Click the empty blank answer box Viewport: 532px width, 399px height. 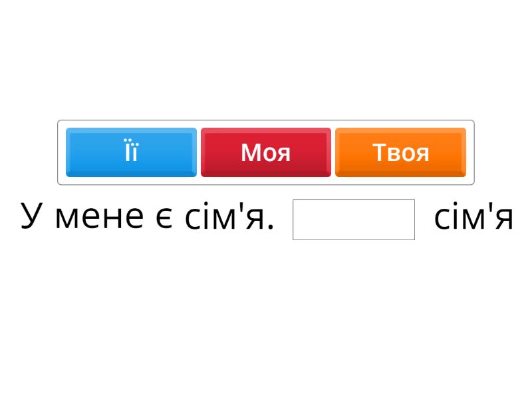[354, 219]
